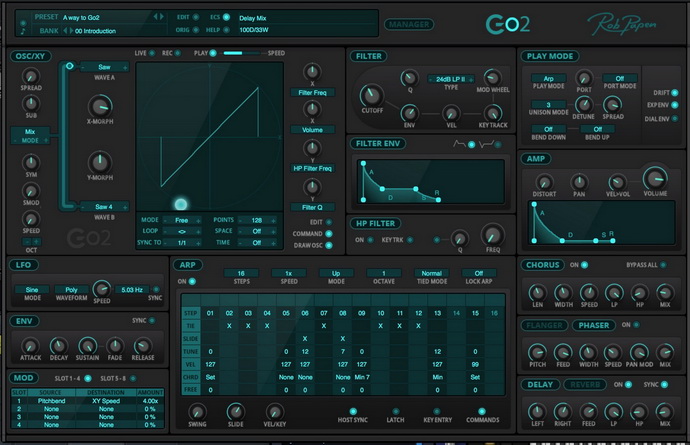Open the preset Manager
This screenshot has width=690, height=445.
coord(409,25)
